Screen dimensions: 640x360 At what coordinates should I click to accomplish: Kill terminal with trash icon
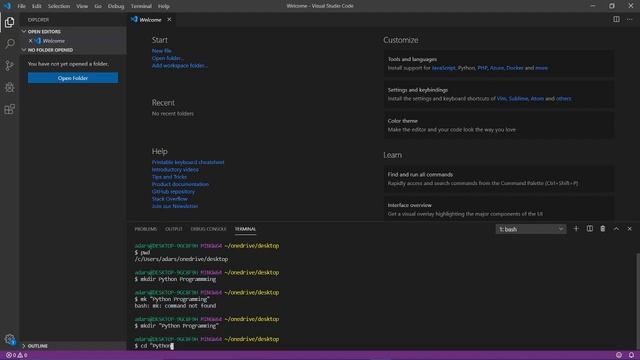click(x=602, y=229)
